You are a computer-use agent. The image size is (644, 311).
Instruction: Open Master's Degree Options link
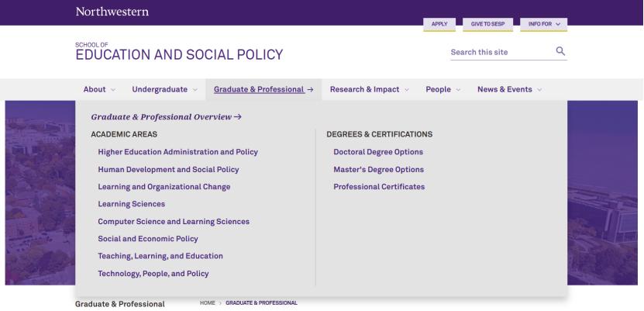[378, 169]
